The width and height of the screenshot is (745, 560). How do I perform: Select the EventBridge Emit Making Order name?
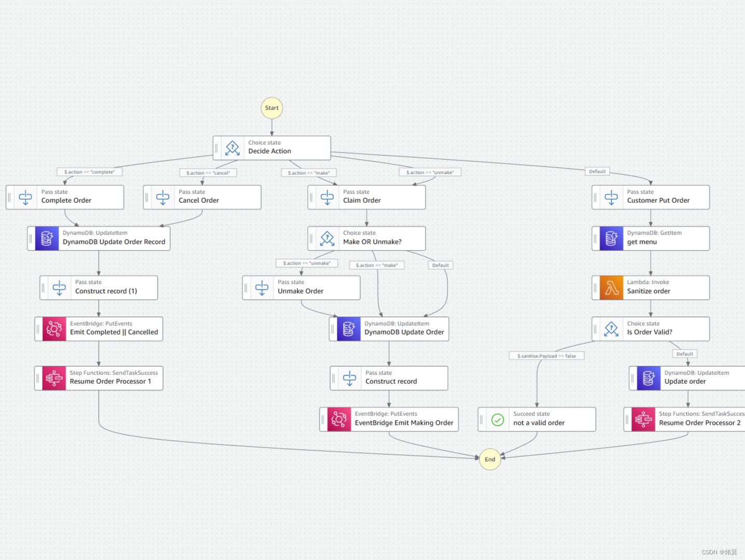coord(404,423)
